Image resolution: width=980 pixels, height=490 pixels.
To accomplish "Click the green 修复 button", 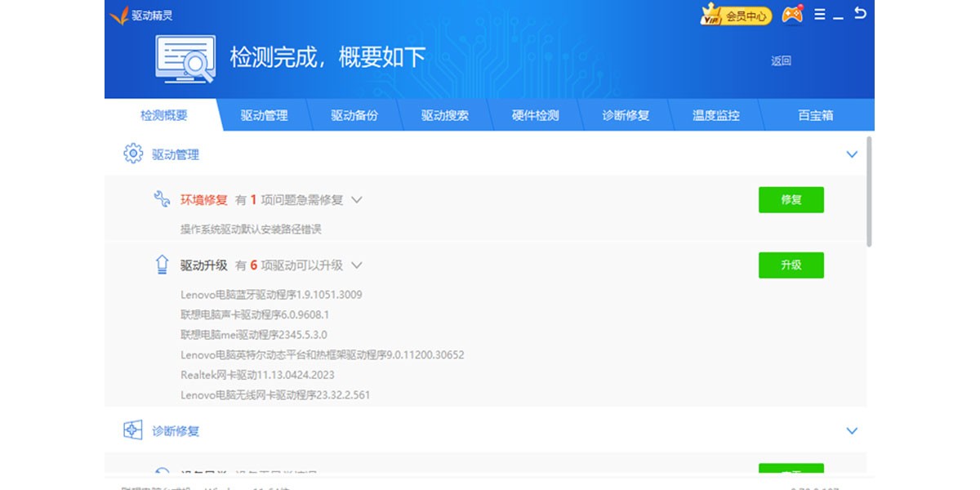I will coord(791,199).
